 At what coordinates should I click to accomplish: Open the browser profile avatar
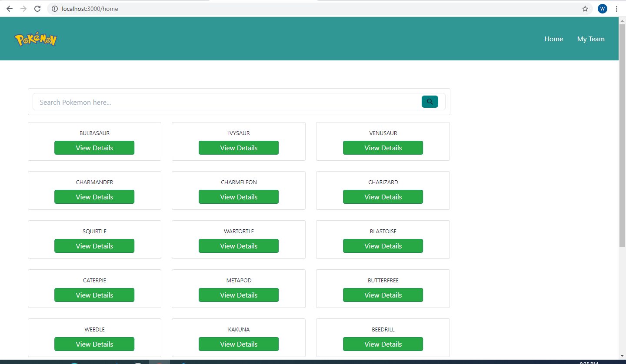coord(603,9)
